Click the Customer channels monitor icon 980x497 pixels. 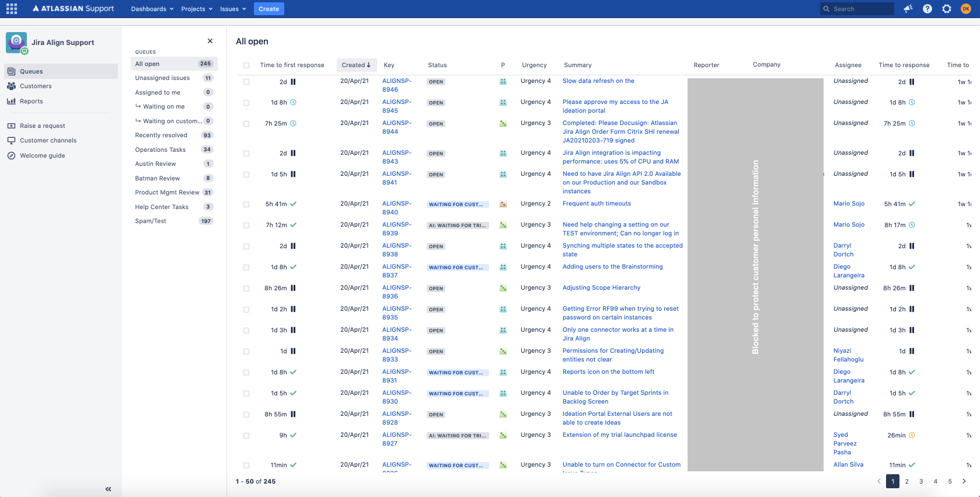point(11,140)
